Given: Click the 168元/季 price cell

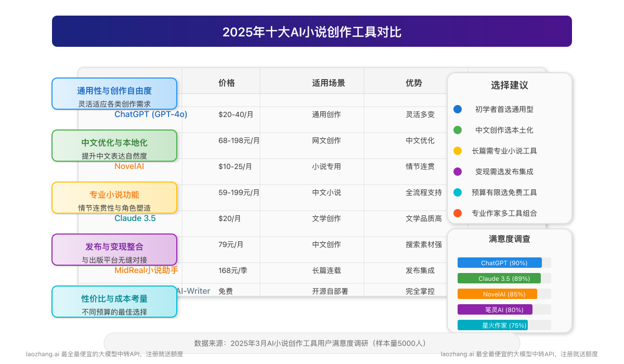Looking at the screenshot, I should [x=233, y=270].
